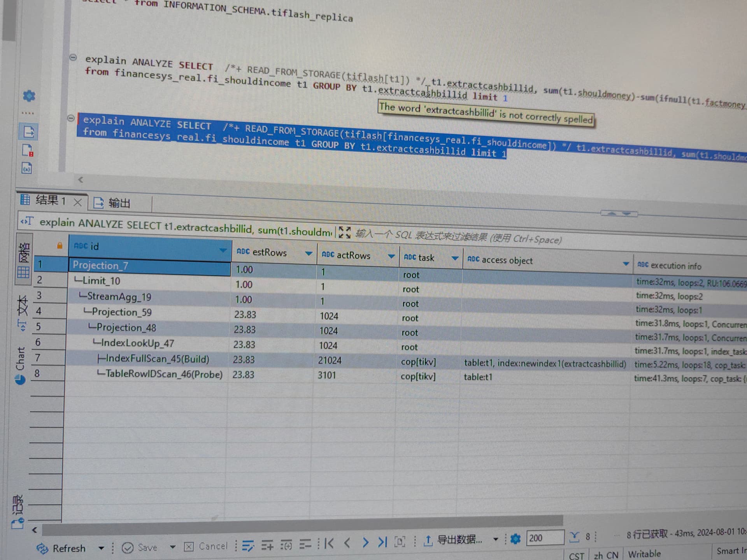Viewport: 747px width, 560px height.
Task: Click the first page navigation icon
Action: tap(329, 543)
